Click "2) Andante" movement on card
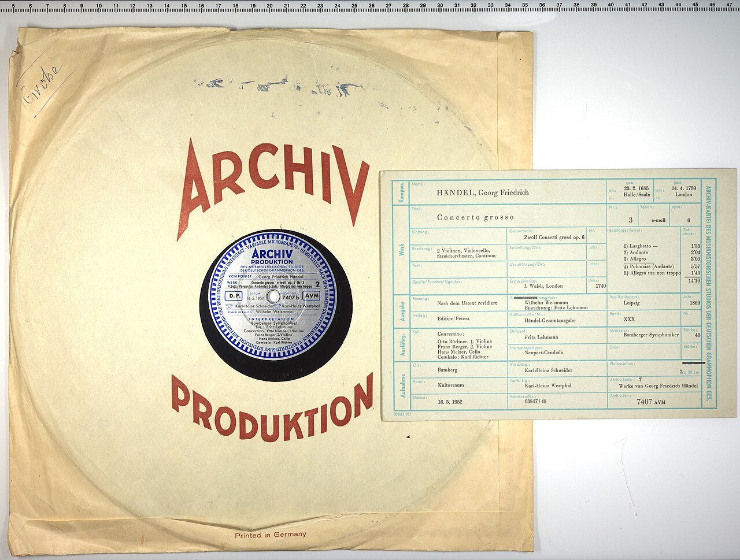The image size is (740, 560). 636,253
